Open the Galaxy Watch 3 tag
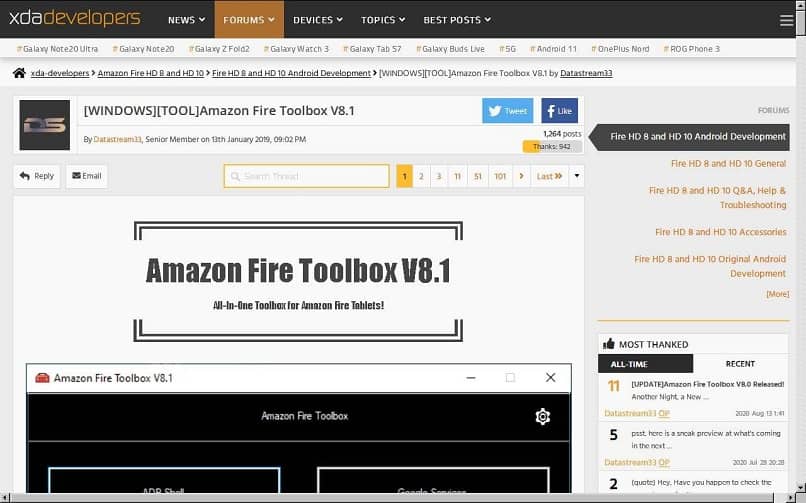 pyautogui.click(x=296, y=49)
